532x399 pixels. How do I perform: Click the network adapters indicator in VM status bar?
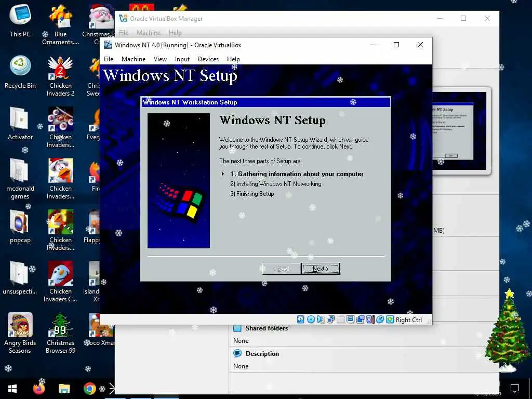pyautogui.click(x=331, y=320)
